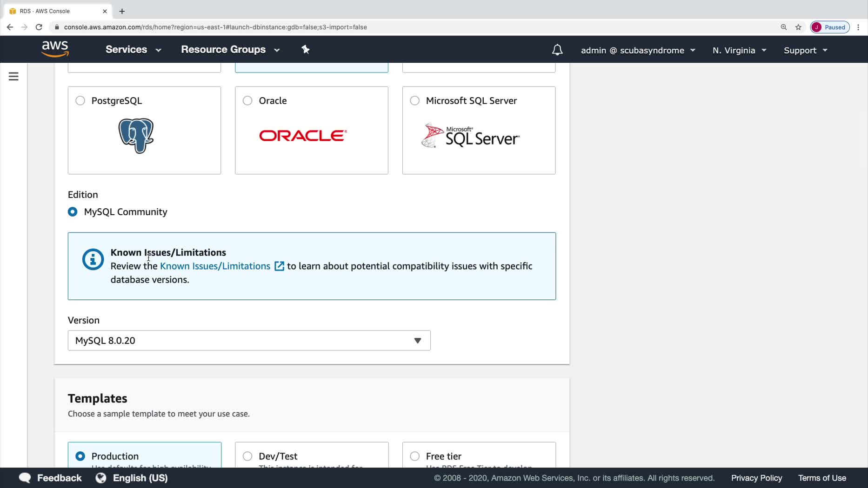
Task: Open the MySQL Version dropdown
Action: 249,341
